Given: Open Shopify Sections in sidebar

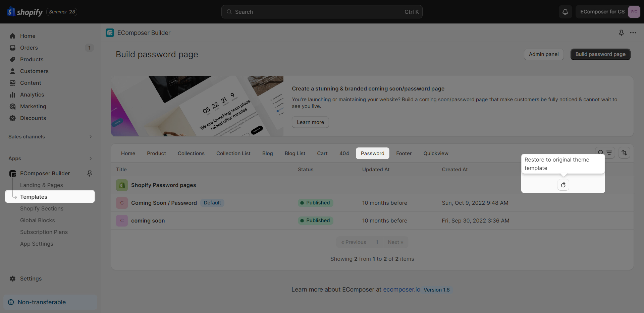Looking at the screenshot, I should click(x=42, y=208).
